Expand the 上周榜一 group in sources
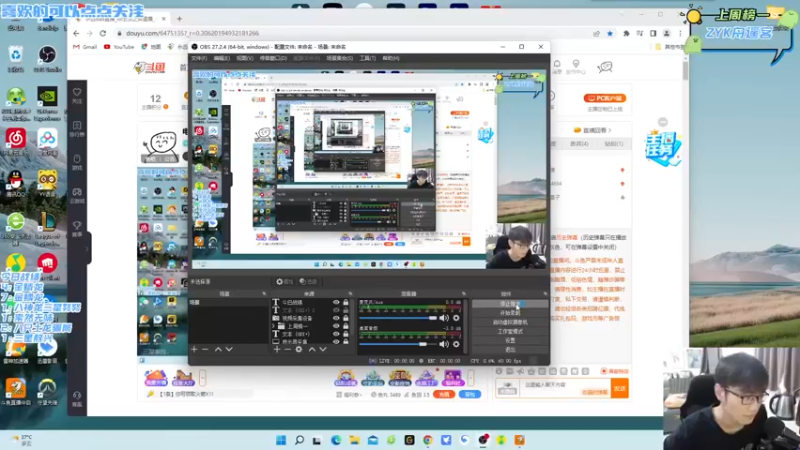This screenshot has width=800, height=450. (273, 326)
